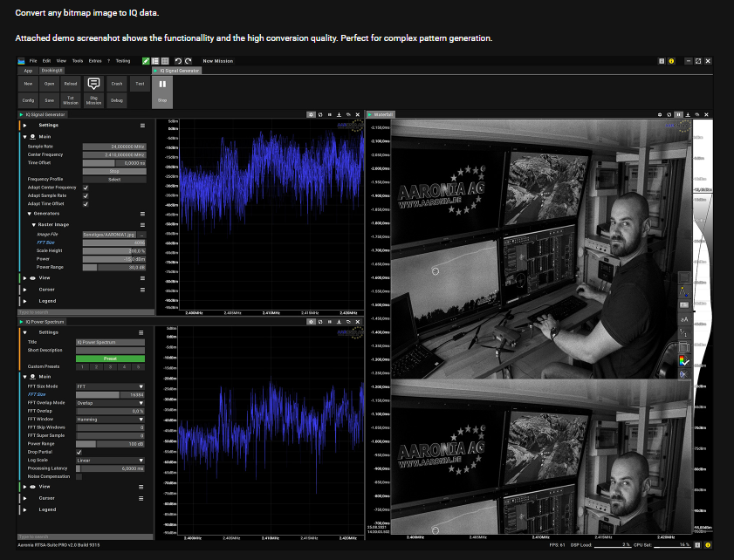Pause the Waterfall panel display
Screen dimensions: 734x560
[679, 114]
